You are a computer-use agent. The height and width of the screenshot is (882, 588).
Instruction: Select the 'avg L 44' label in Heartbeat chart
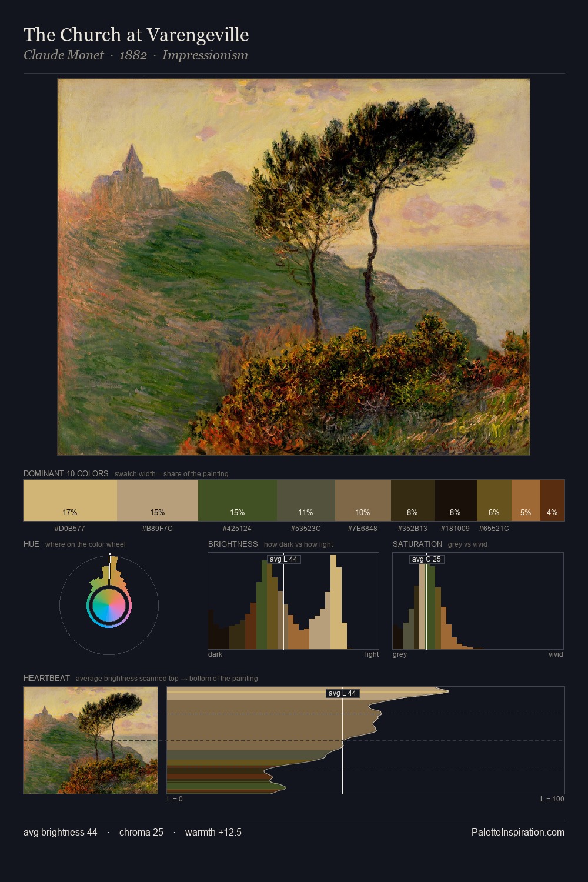click(x=342, y=693)
